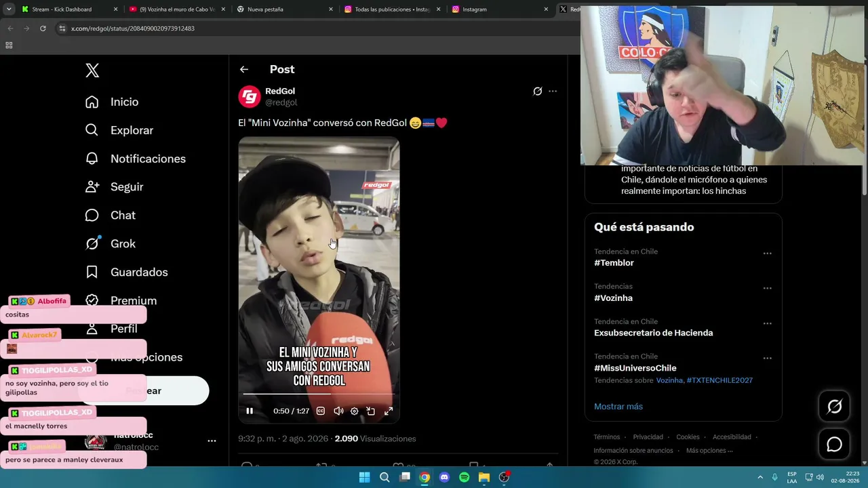868x488 pixels.
Task: Switch to the Instagram tab
Action: [x=500, y=9]
